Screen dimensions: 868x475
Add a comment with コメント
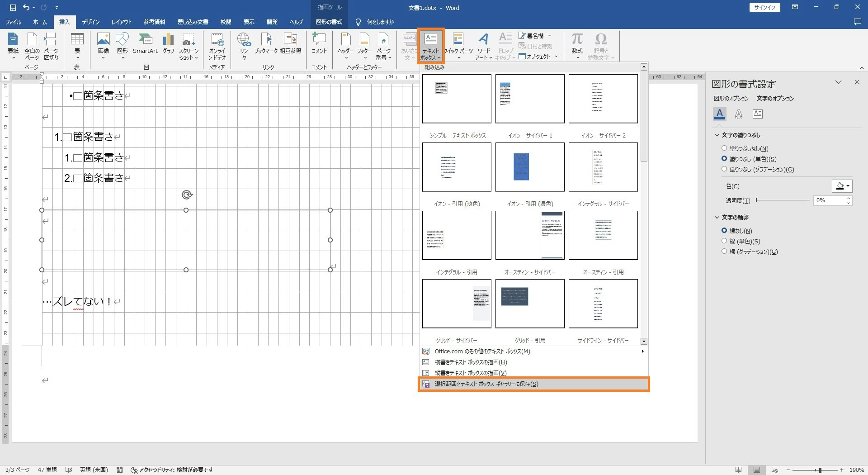click(x=319, y=44)
